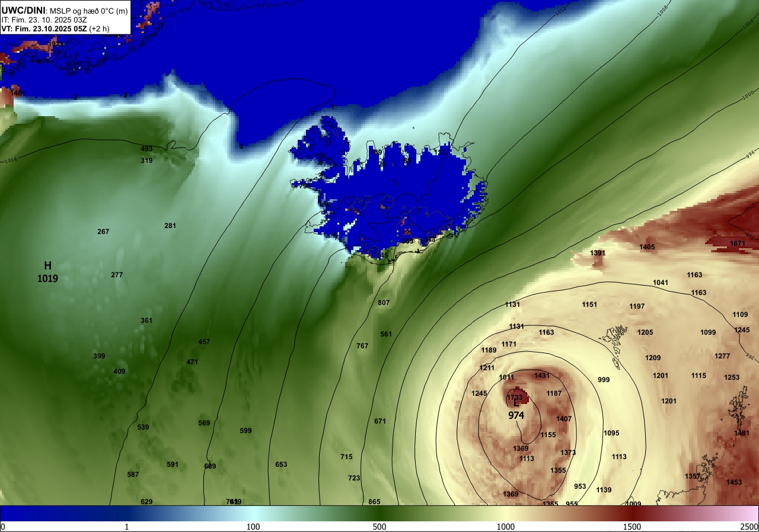The width and height of the screenshot is (759, 532).
Task: Click the "1019" pressure value under H
Action: 47,278
